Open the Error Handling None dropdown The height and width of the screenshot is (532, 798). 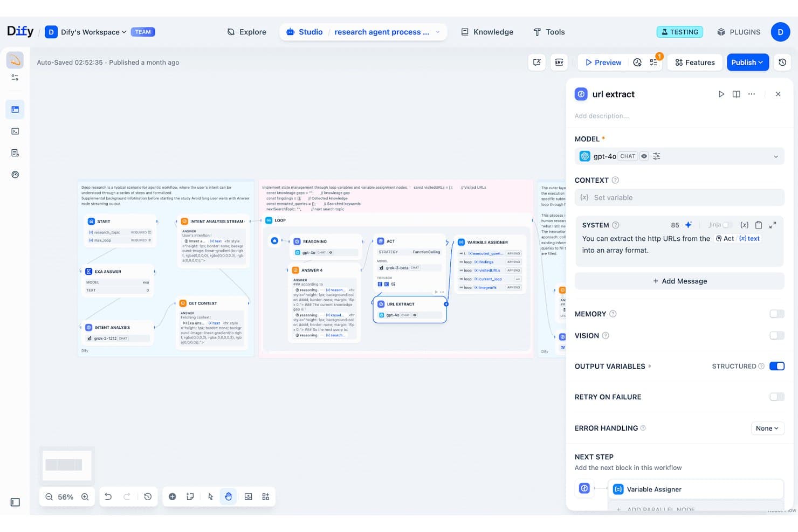767,428
